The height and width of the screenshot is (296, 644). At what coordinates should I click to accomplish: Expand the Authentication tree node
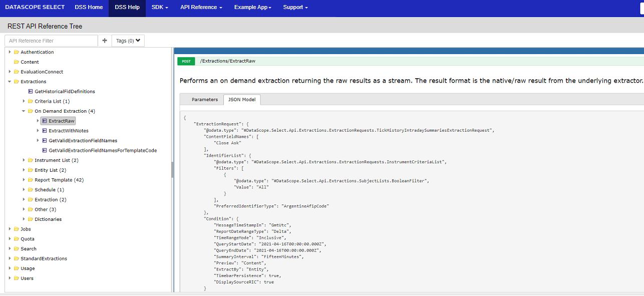click(10, 52)
